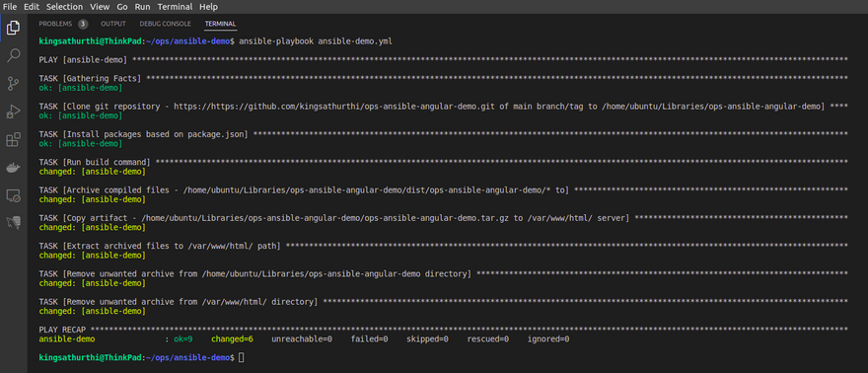Open the File menu
The height and width of the screenshot is (373, 868).
pyautogui.click(x=11, y=7)
